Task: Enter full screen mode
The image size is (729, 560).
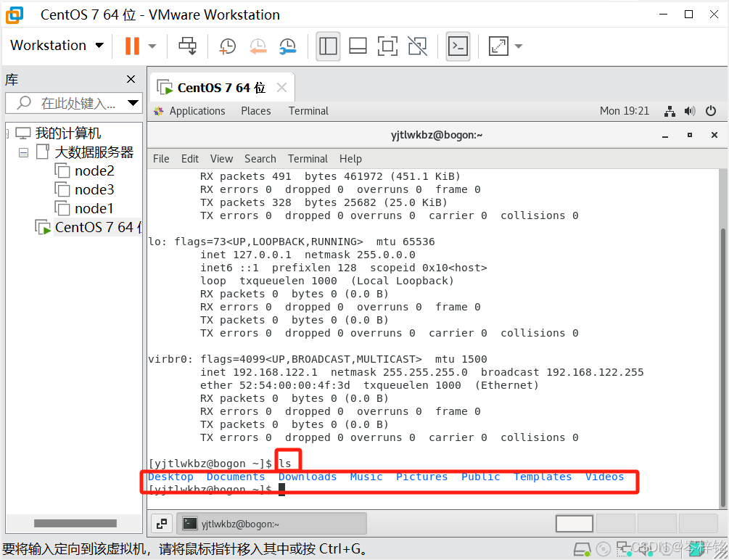Action: click(x=387, y=46)
